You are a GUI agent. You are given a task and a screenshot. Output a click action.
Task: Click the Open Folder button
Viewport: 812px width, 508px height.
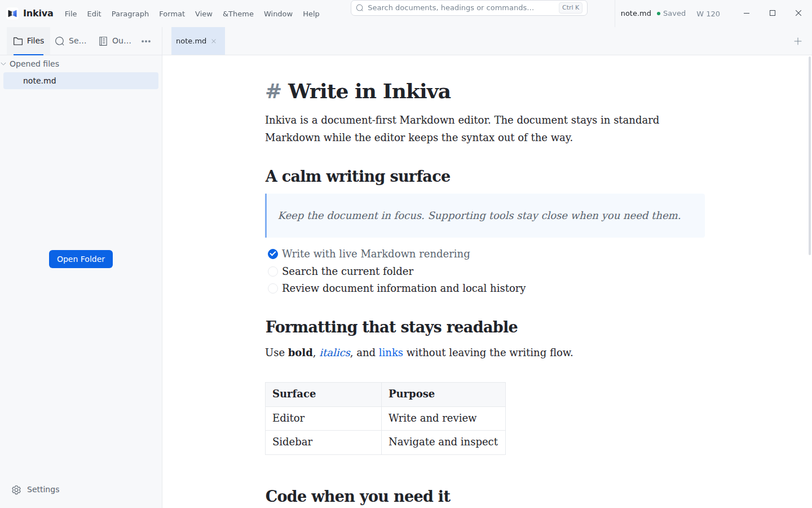click(81, 259)
